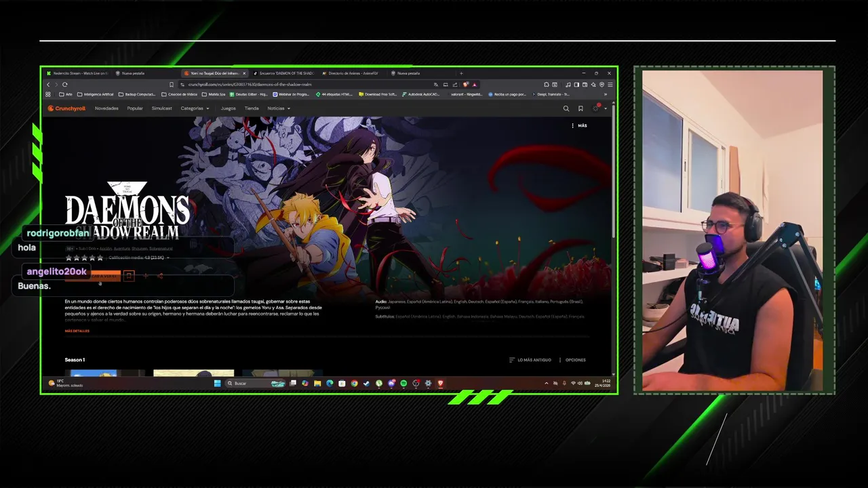Open the MÁS three-dot menu
This screenshot has width=868, height=488.
click(579, 125)
